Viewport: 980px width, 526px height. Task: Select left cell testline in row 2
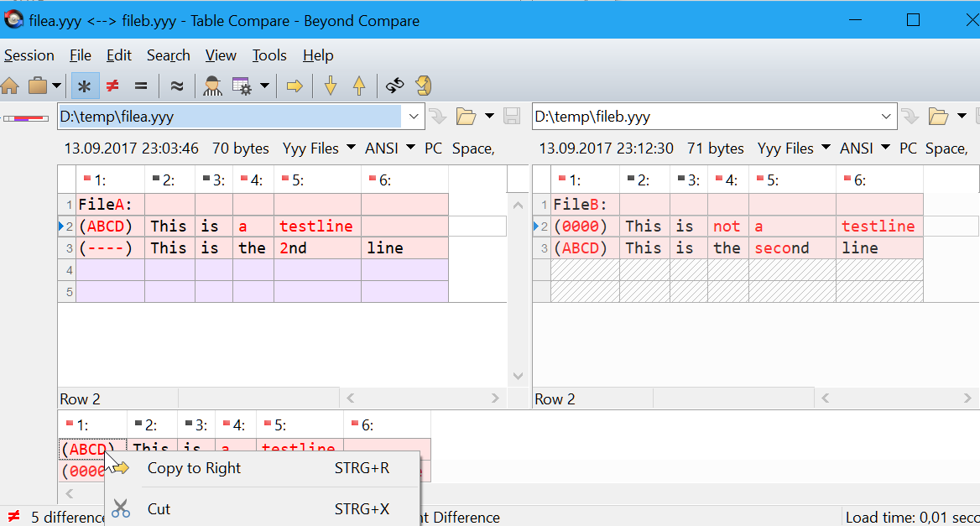[x=317, y=227]
